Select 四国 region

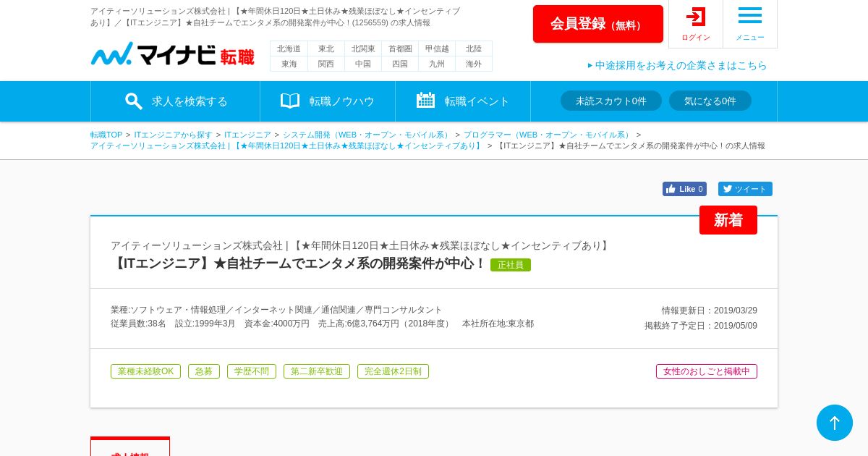click(400, 64)
